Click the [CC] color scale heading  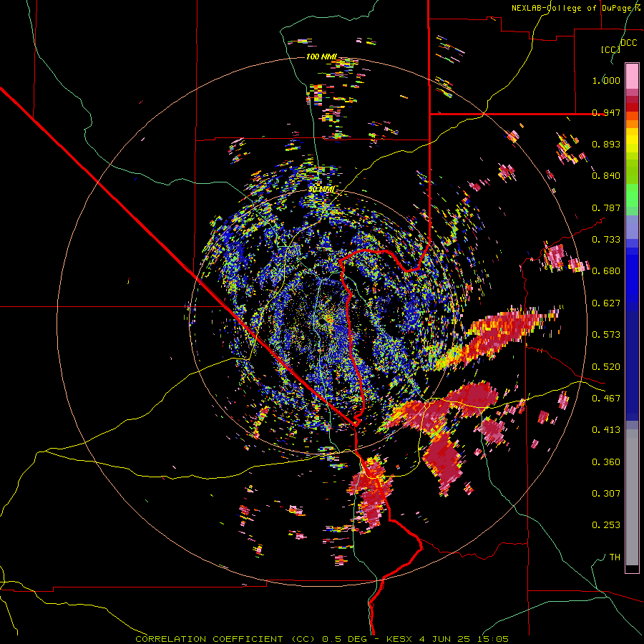[x=610, y=49]
